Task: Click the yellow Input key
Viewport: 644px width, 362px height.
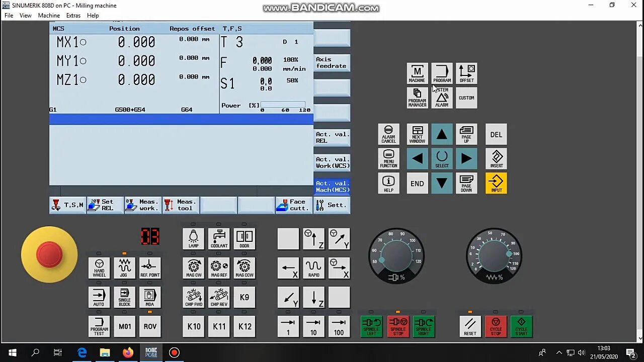Action: [x=496, y=184]
